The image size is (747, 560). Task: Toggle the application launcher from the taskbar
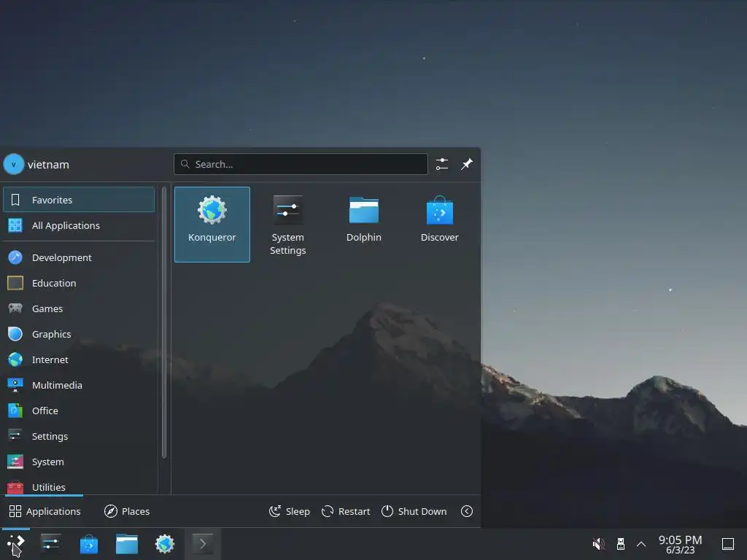[16, 544]
